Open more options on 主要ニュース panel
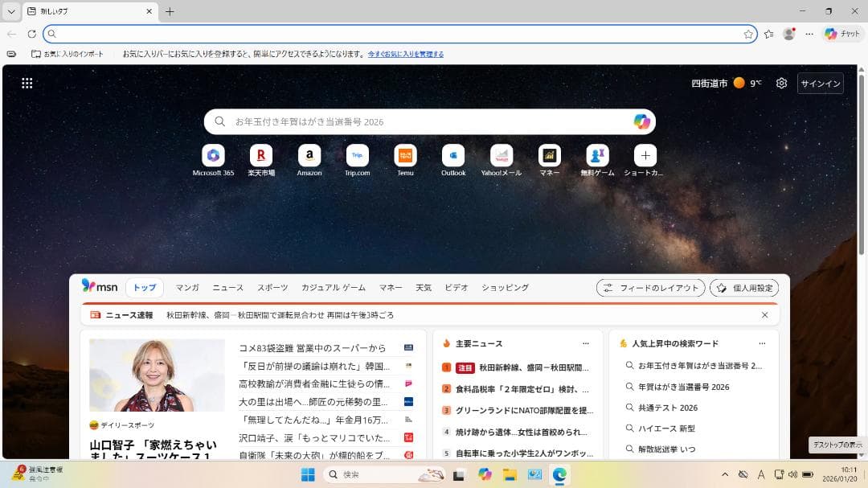 click(585, 343)
